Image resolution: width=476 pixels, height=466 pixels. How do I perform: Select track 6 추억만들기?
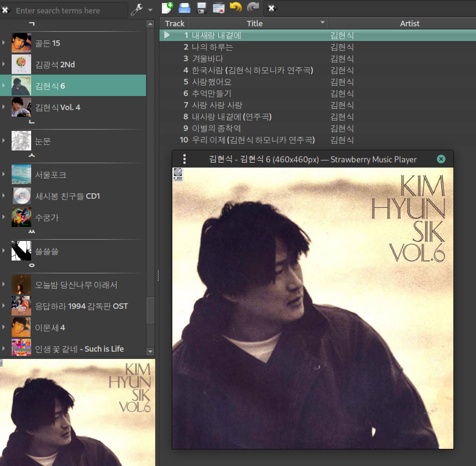pos(318,93)
